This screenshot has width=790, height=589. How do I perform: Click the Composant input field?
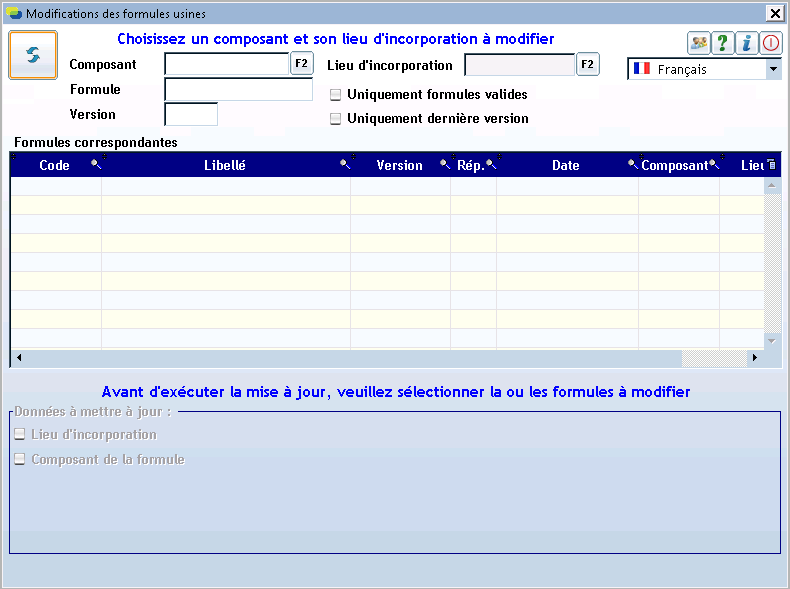(x=227, y=64)
